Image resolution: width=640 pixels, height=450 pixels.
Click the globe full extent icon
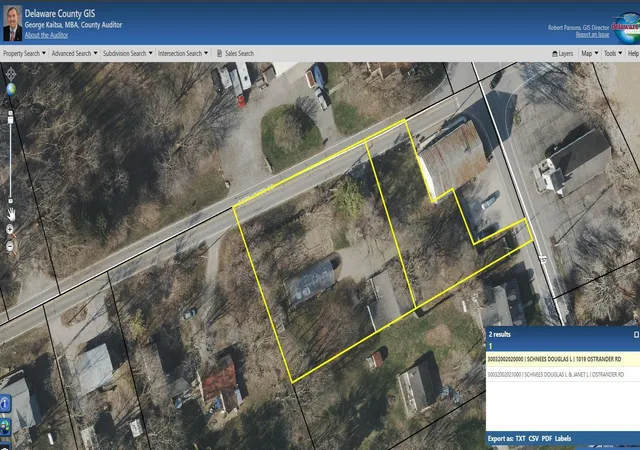point(11,89)
